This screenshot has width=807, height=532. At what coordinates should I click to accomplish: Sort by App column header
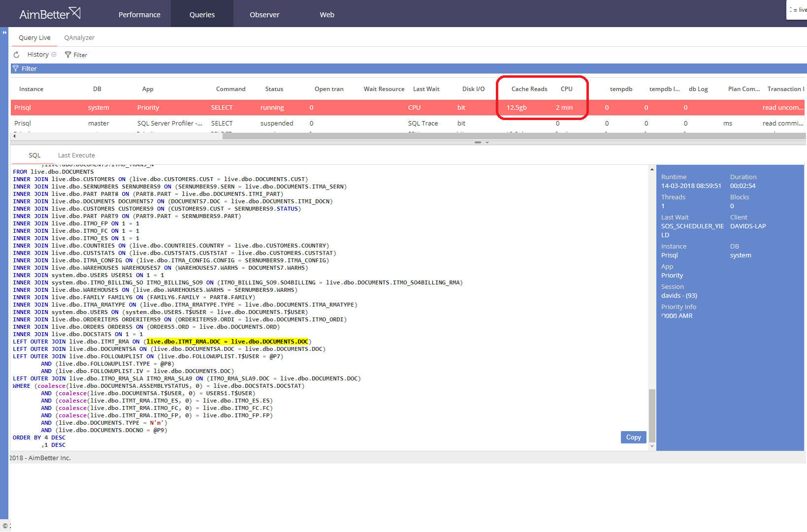click(148, 89)
